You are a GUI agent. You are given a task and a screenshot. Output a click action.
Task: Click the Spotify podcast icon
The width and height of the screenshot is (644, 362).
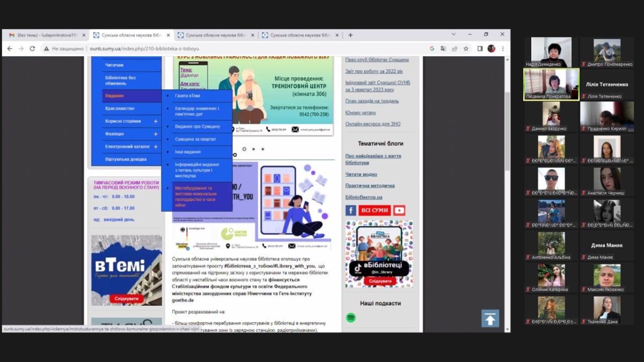(x=351, y=318)
